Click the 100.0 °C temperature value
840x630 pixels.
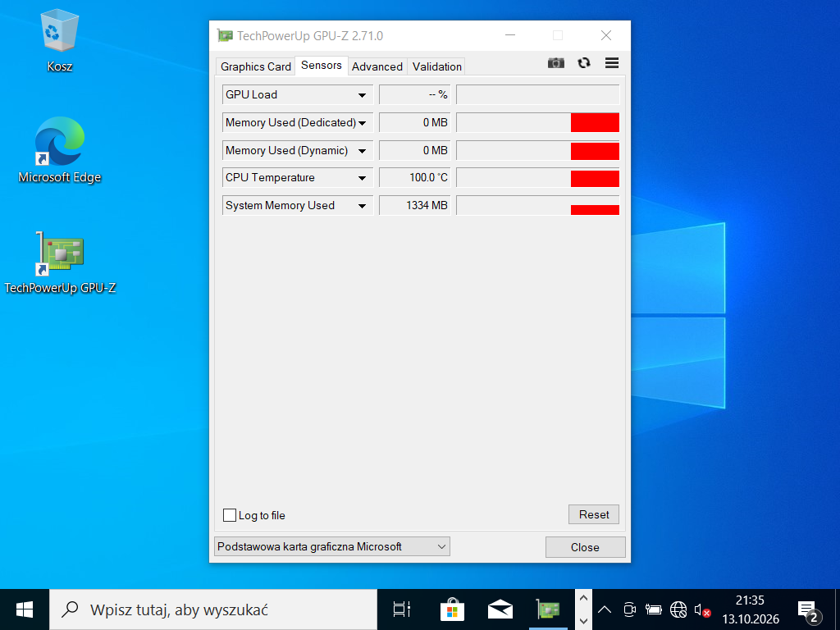pyautogui.click(x=415, y=178)
